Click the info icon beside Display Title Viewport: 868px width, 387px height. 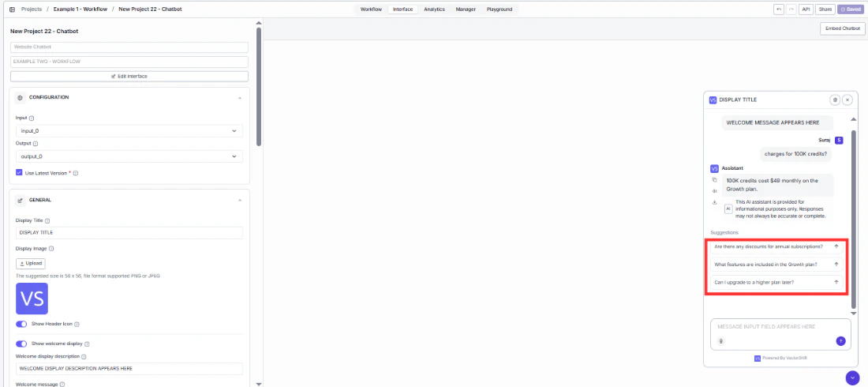[x=47, y=220]
